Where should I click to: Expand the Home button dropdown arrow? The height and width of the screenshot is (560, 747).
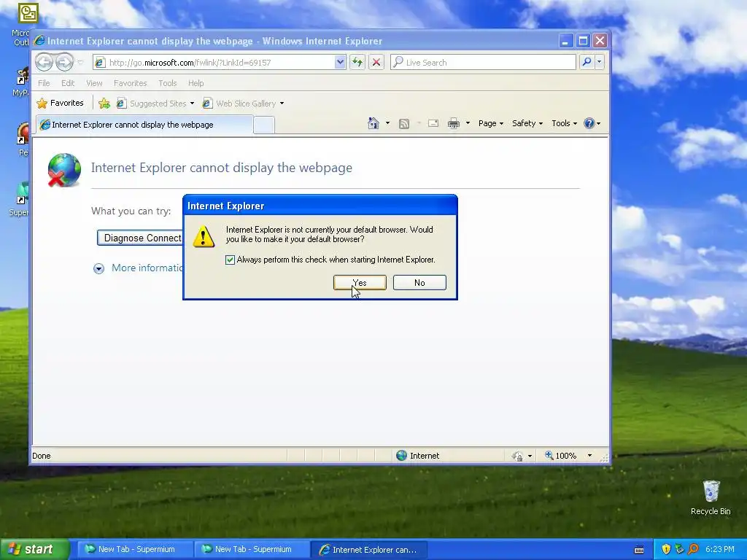387,123
